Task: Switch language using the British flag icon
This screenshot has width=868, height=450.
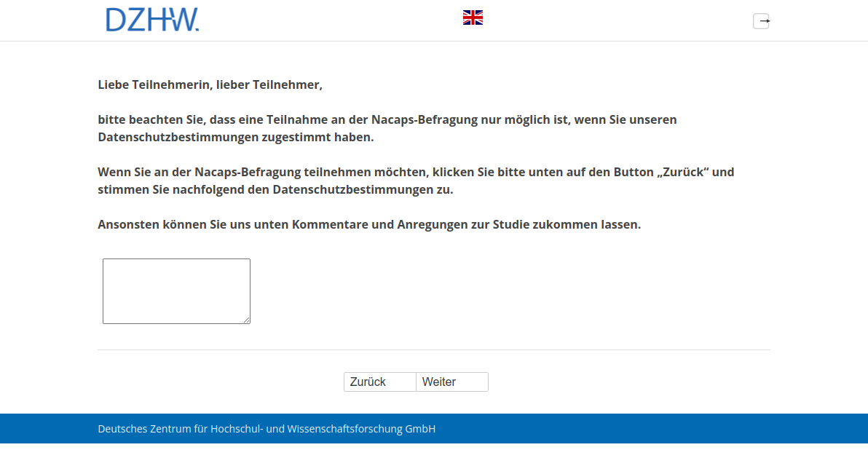Action: point(473,17)
